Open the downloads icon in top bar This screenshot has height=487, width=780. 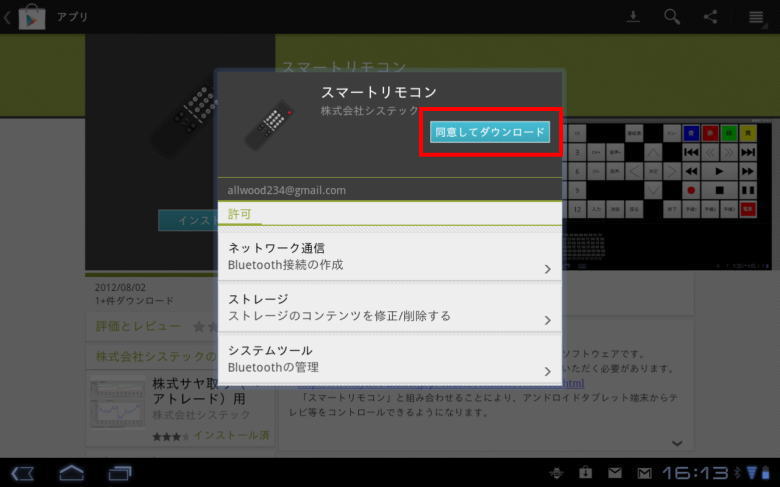tap(632, 17)
